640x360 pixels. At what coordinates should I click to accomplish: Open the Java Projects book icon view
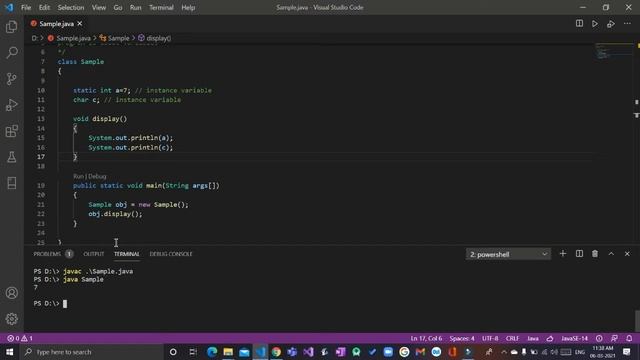point(12,183)
